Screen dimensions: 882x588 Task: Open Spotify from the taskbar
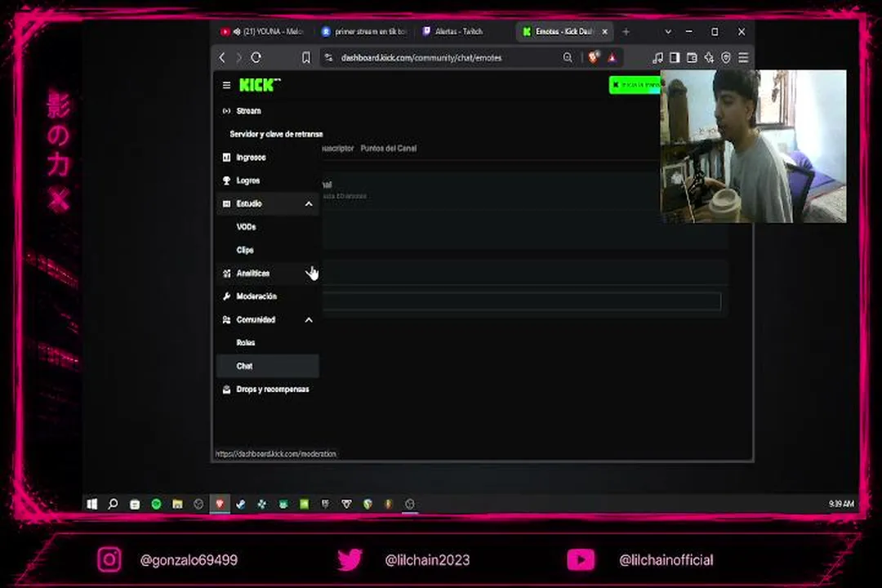click(156, 504)
